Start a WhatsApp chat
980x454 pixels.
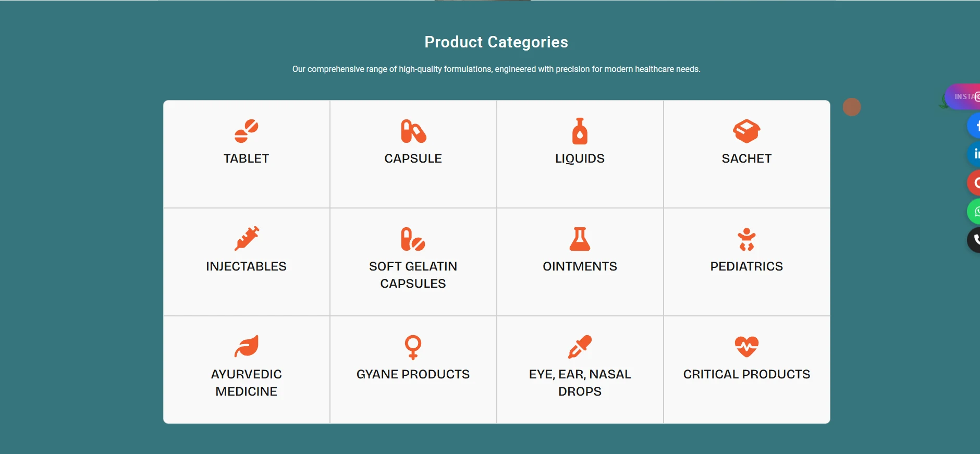tap(974, 212)
